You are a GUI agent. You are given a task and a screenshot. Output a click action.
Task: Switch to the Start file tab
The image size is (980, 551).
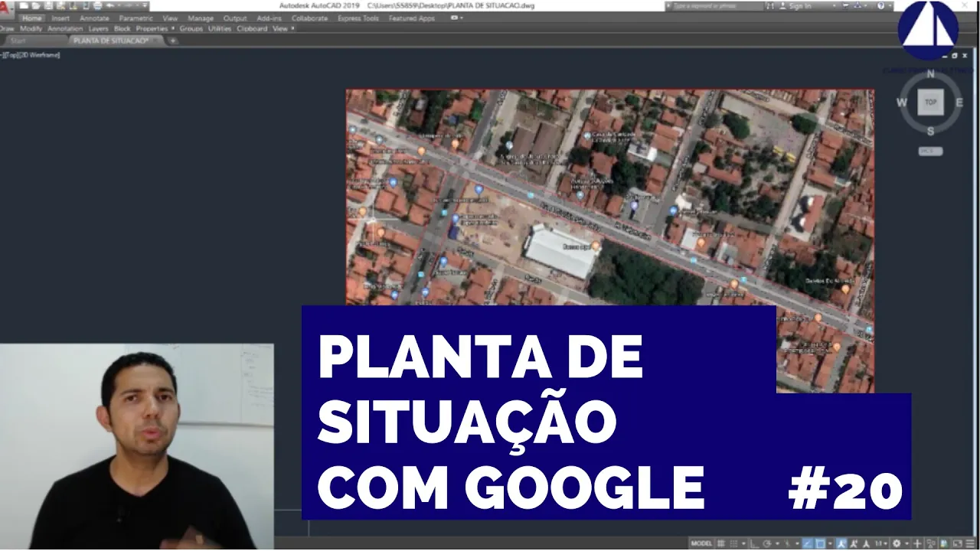pyautogui.click(x=18, y=41)
